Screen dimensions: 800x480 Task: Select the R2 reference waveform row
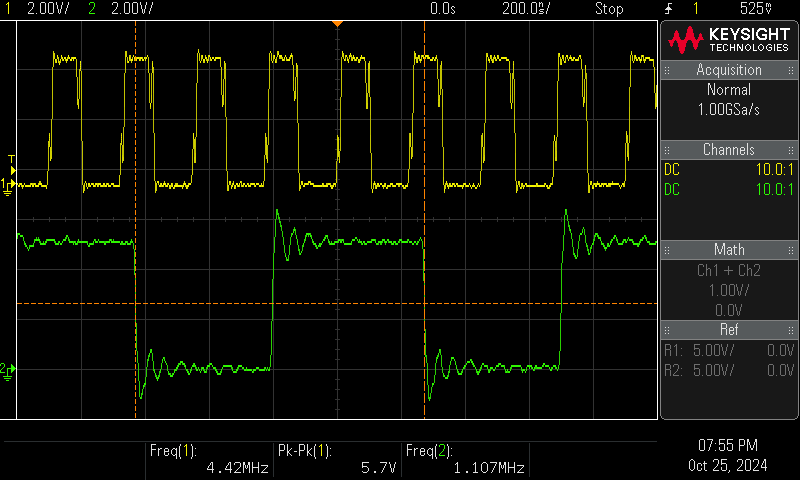729,370
